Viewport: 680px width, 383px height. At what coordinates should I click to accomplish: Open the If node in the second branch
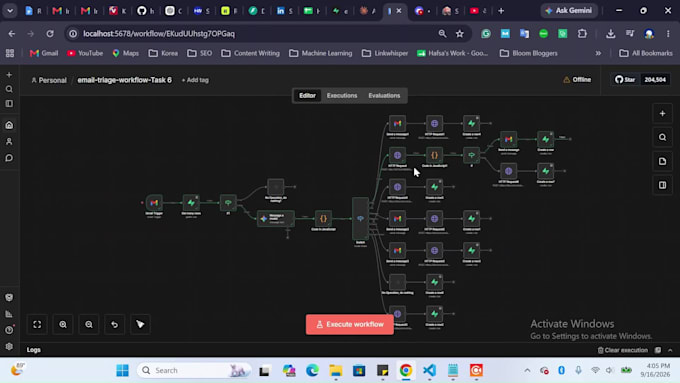(471, 155)
